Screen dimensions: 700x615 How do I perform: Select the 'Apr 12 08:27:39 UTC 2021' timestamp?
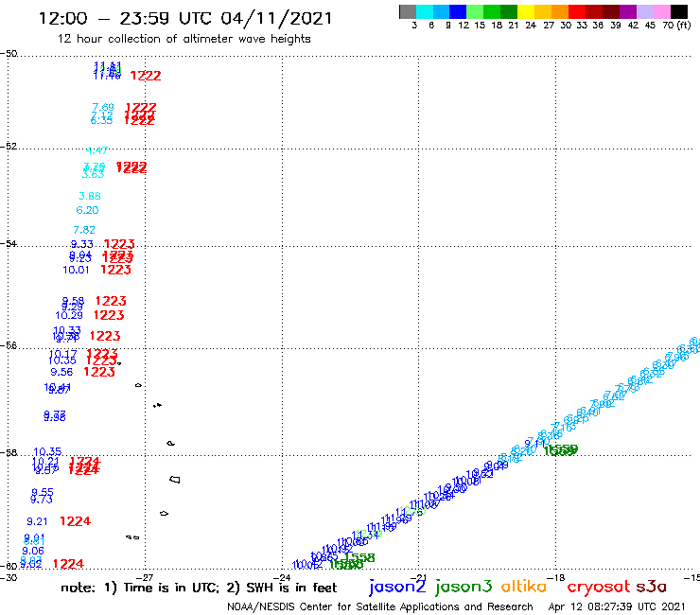pos(617,606)
